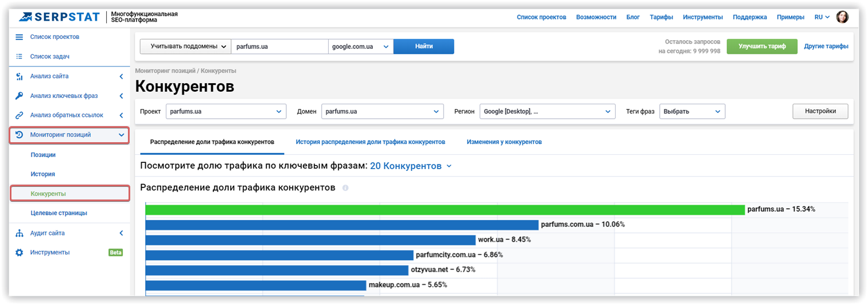Open Другие тарифы link
This screenshot has width=868, height=305.
click(x=826, y=46)
